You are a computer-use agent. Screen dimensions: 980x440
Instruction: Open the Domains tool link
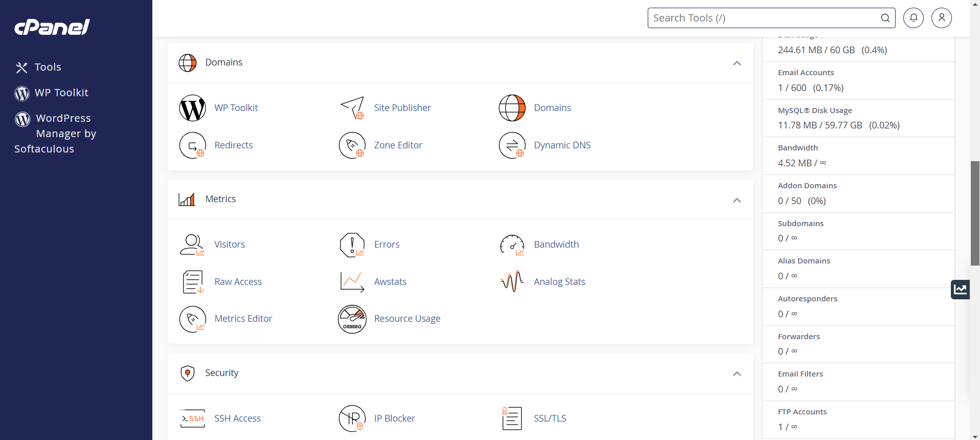[553, 108]
